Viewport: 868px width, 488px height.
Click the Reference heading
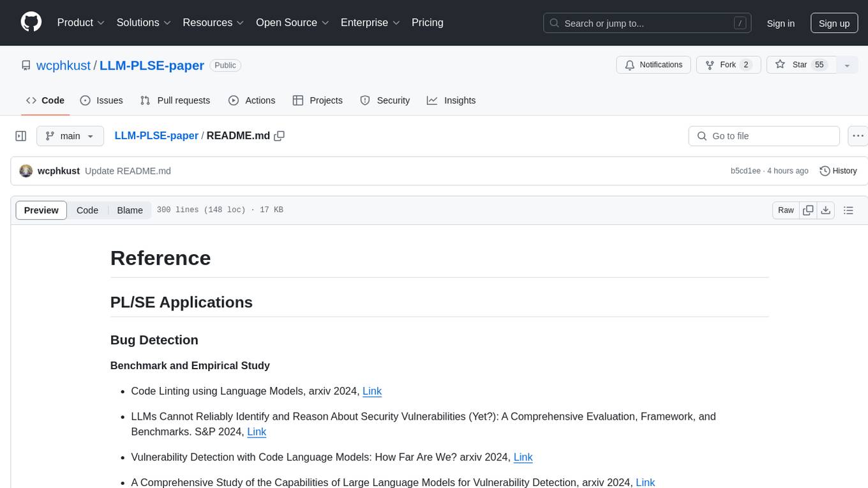pos(160,258)
